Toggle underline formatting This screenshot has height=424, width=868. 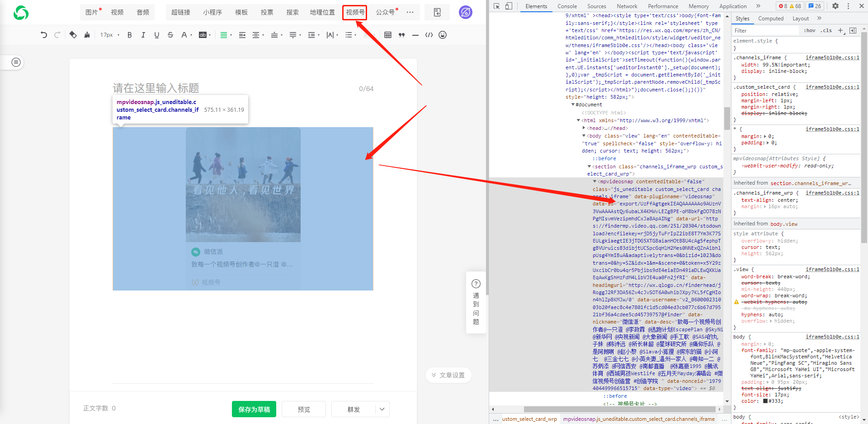coord(157,35)
